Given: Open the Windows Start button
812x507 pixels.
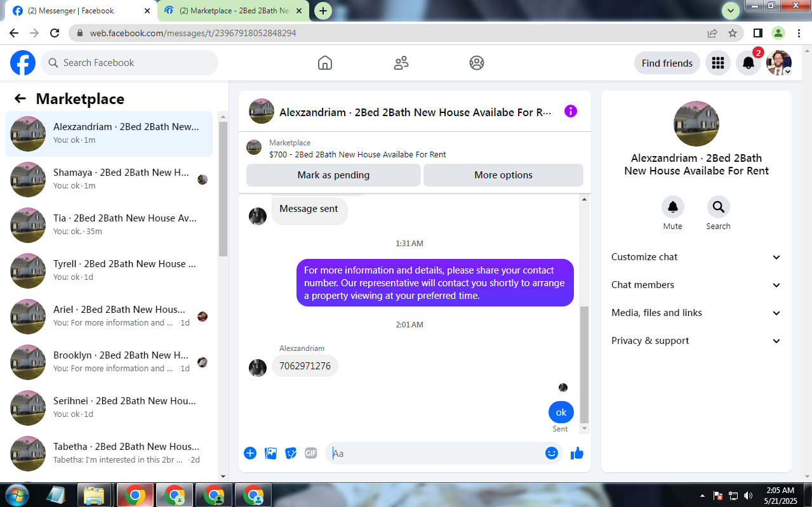Looking at the screenshot, I should click(18, 494).
